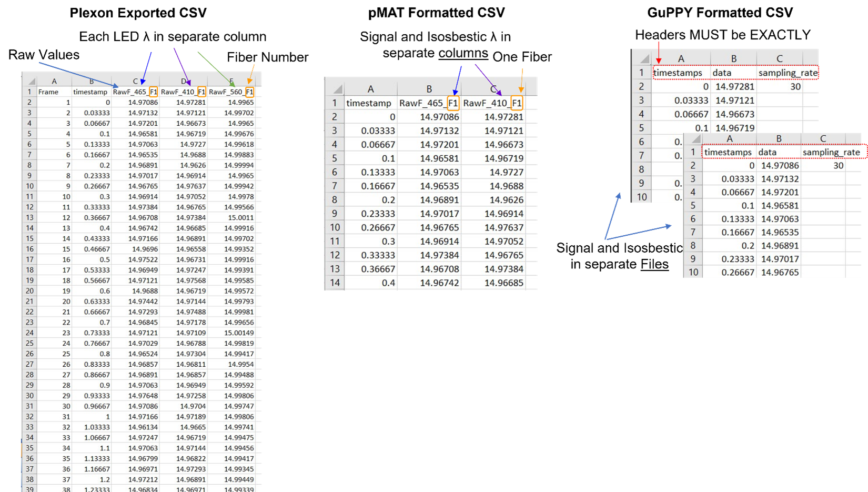Select row 20 header in the Plexon sheet

[x=29, y=291]
